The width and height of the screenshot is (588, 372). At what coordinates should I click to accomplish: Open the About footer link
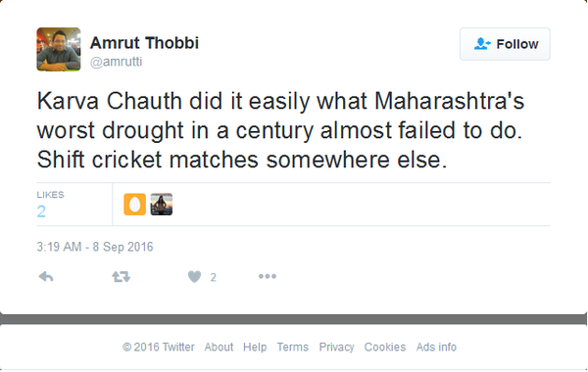point(219,347)
